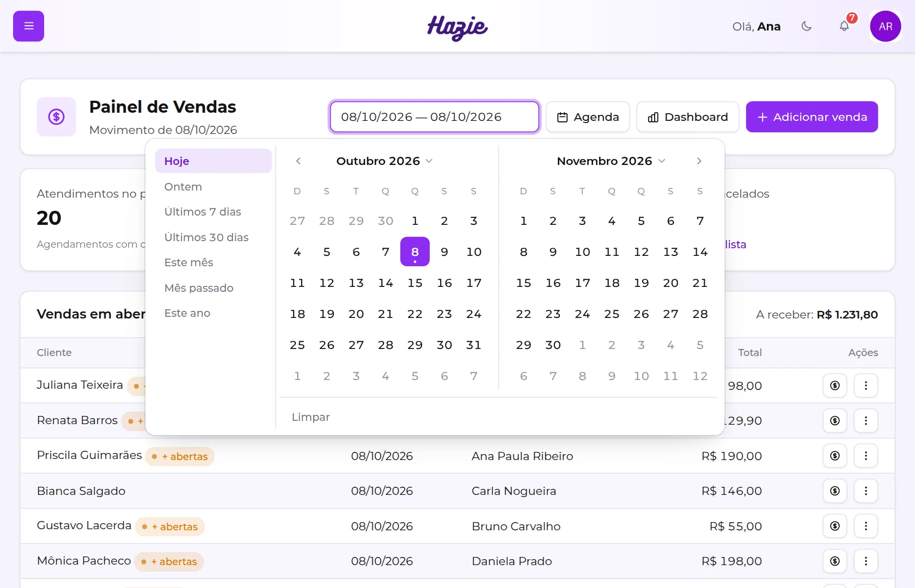Click payment icon in Priscila Guimarães row
The width and height of the screenshot is (915, 588).
click(835, 456)
